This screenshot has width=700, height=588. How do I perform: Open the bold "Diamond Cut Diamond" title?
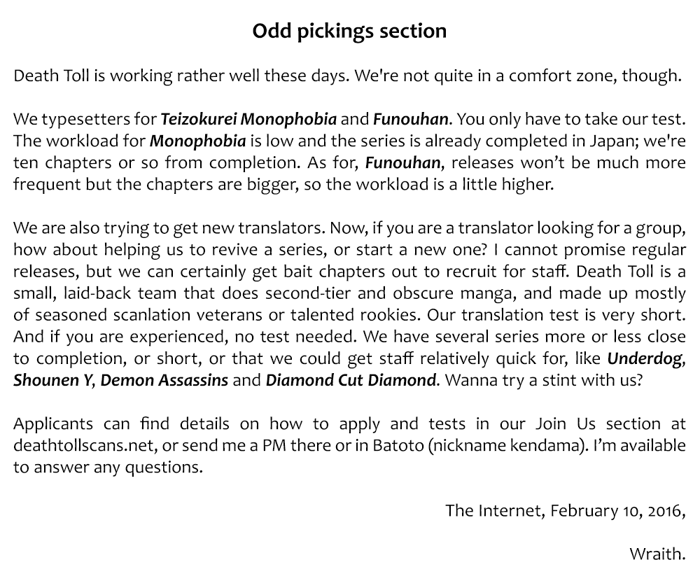click(x=351, y=381)
